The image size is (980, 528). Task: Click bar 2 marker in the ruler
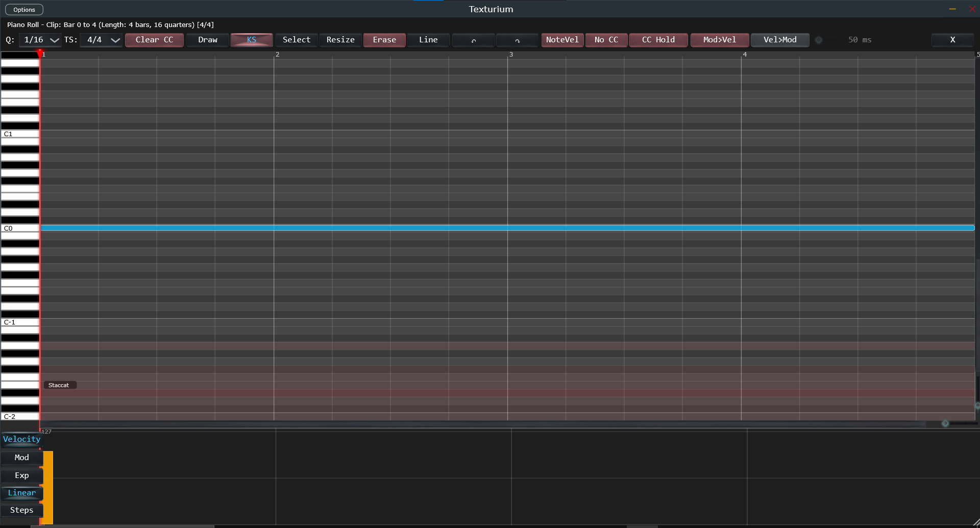(x=277, y=54)
